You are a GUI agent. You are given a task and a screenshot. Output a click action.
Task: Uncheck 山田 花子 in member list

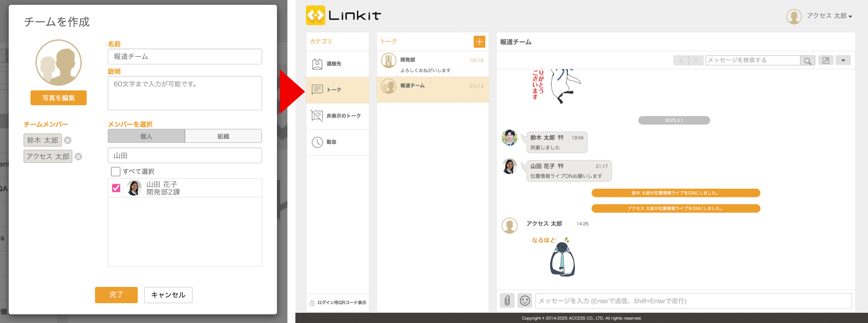click(116, 188)
